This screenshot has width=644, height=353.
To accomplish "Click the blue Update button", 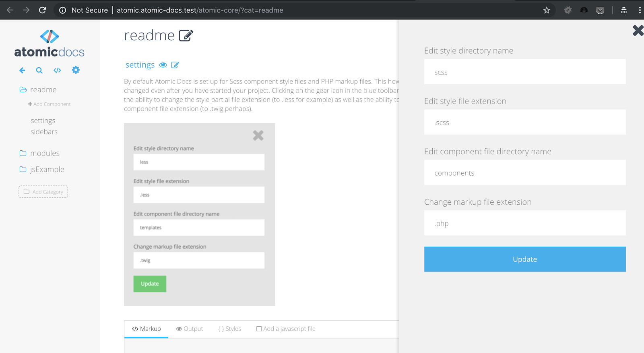I will point(525,259).
